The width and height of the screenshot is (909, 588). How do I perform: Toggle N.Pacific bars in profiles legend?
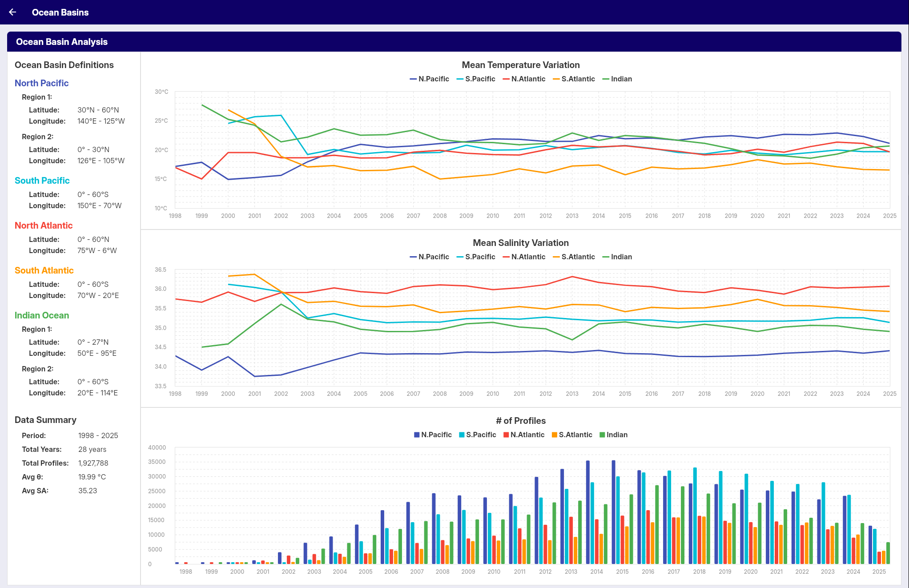(432, 435)
